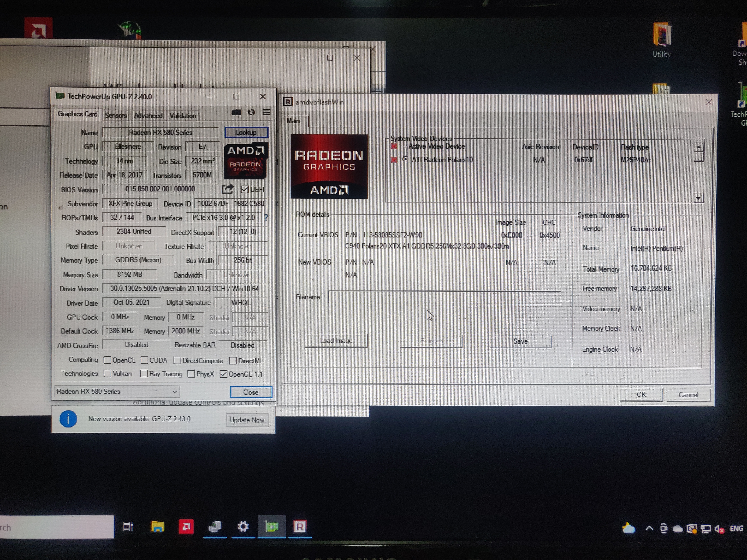Click the Default Clock 1386 MHz field
This screenshot has height=560, width=747.
tap(120, 331)
